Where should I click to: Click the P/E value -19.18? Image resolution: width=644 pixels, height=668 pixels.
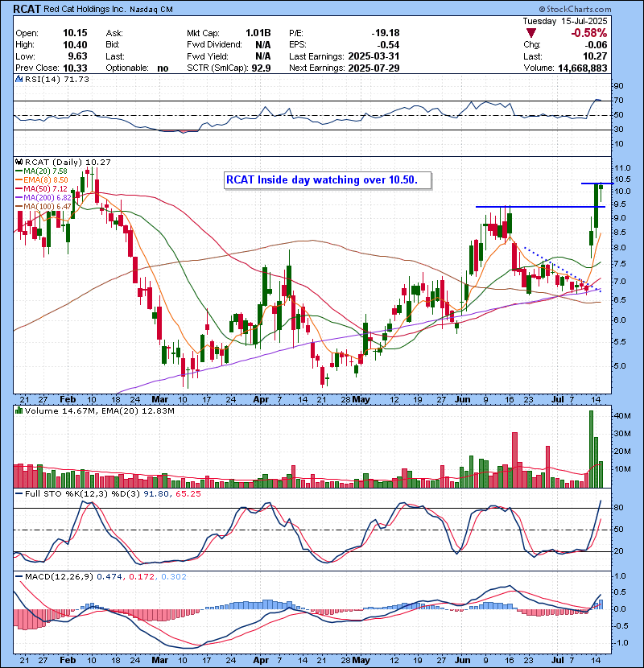coord(386,33)
